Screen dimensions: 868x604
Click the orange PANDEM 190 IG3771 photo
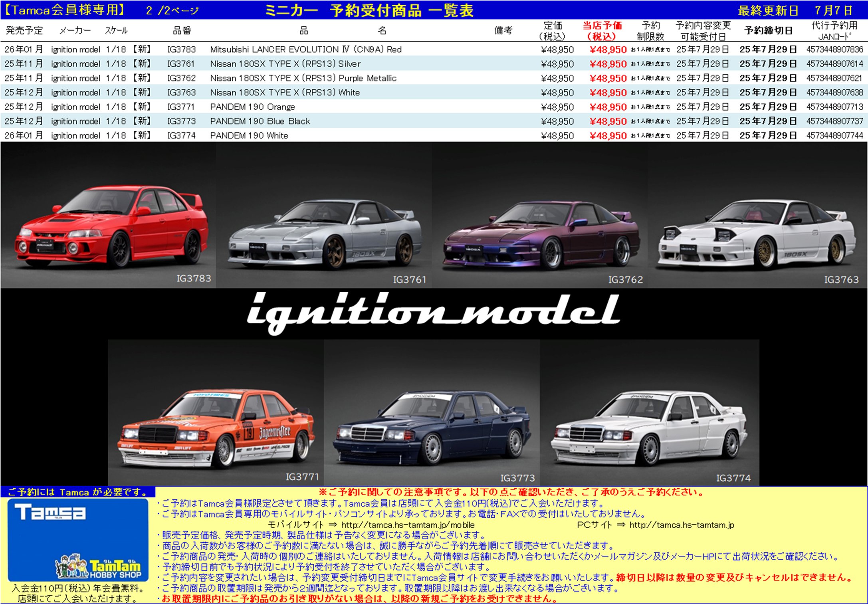coord(216,412)
